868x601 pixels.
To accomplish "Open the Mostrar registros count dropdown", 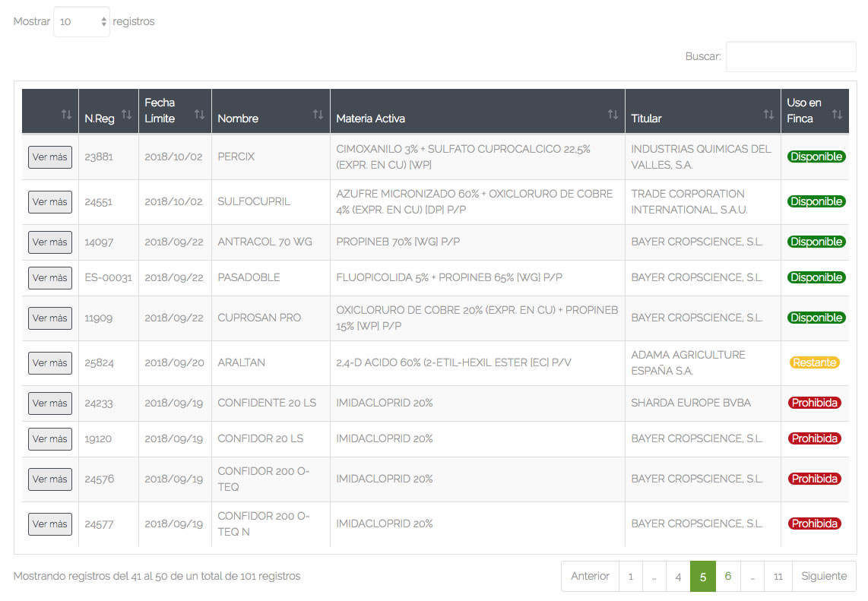I will click(82, 21).
